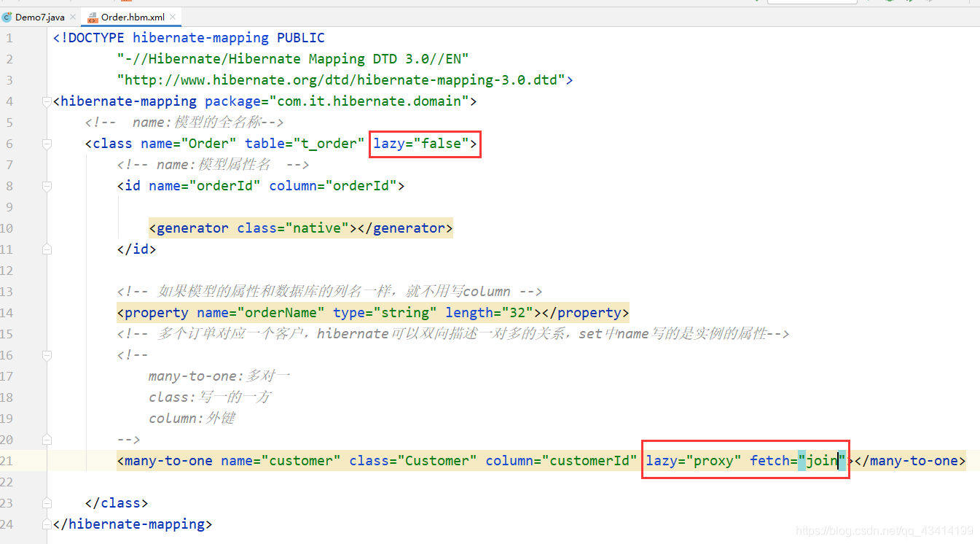Image resolution: width=980 pixels, height=544 pixels.
Task: Click the many-to-one name value "customer"
Action: click(301, 461)
